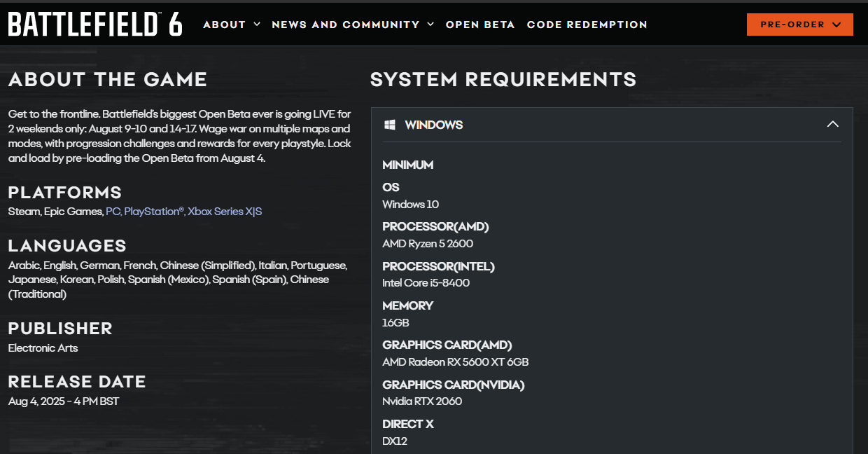This screenshot has width=868, height=454.
Task: Follow the PlayStation platform link
Action: (154, 212)
